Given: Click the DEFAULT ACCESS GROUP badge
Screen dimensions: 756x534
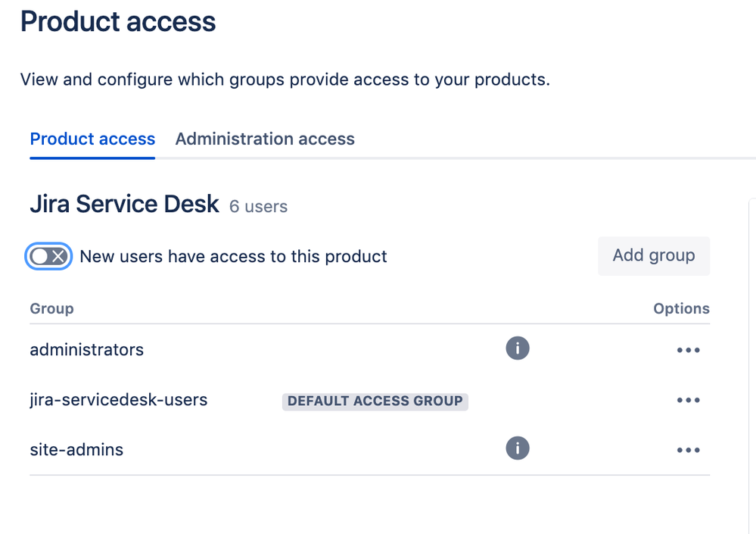Looking at the screenshot, I should coord(375,401).
